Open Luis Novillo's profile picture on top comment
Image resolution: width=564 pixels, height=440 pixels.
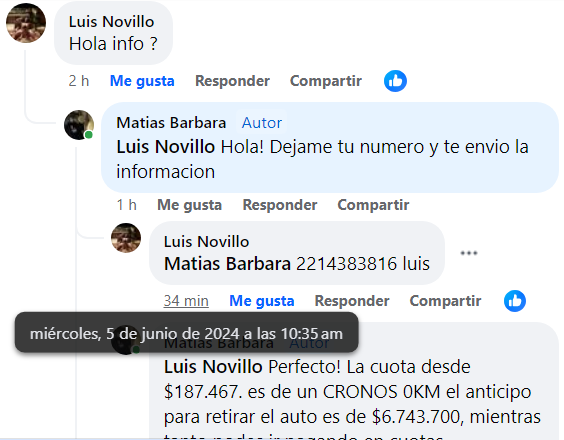pos(26,23)
